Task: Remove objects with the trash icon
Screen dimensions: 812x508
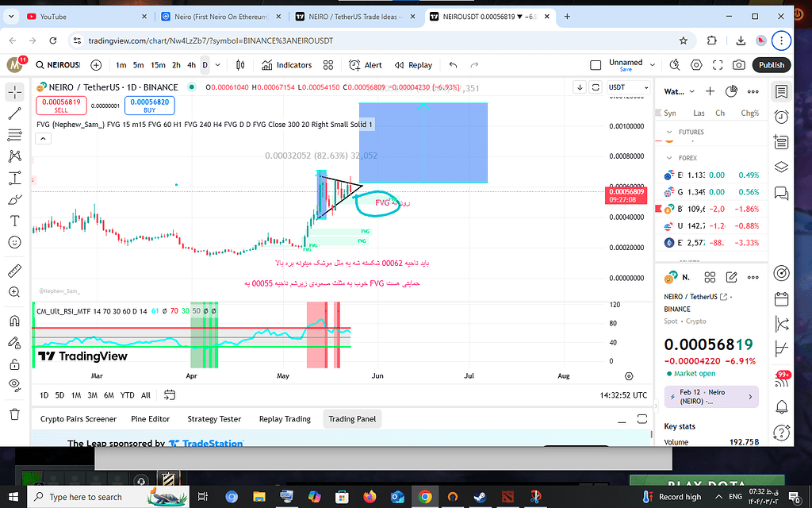Action: tap(15, 414)
